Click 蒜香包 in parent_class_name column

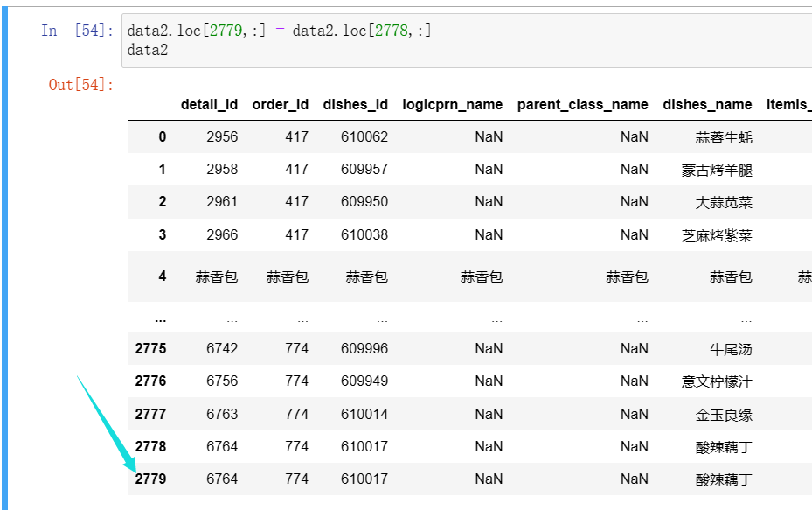click(627, 276)
